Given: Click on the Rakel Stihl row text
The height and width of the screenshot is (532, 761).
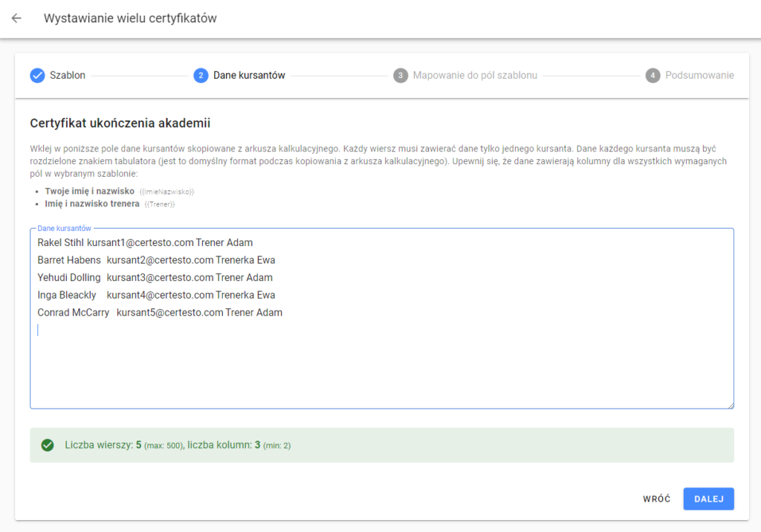Looking at the screenshot, I should [145, 243].
